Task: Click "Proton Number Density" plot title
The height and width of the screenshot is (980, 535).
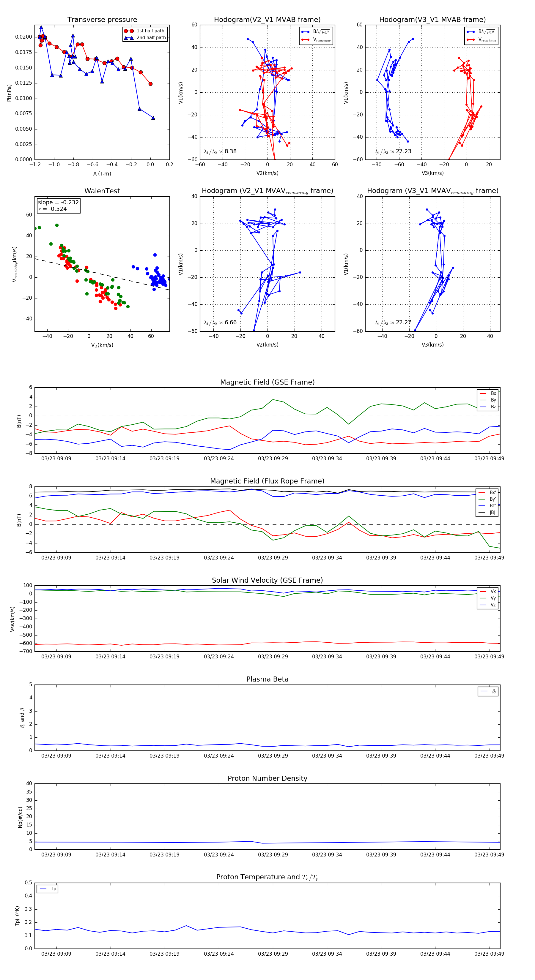Action: (267, 778)
